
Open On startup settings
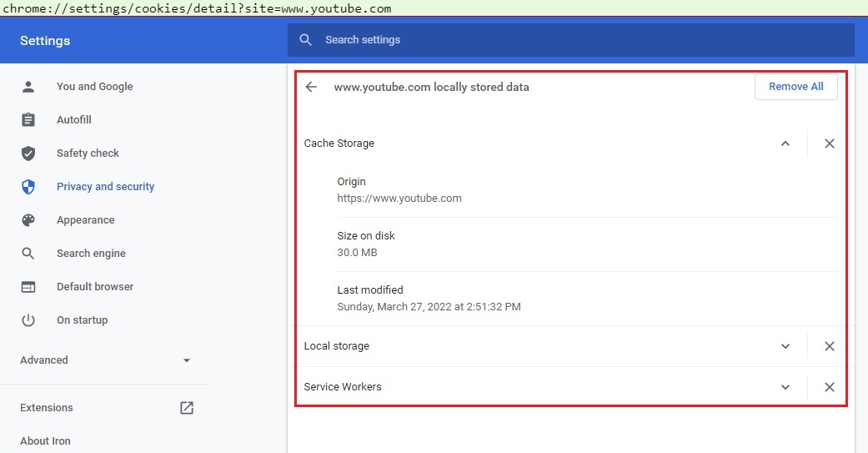[x=82, y=320]
